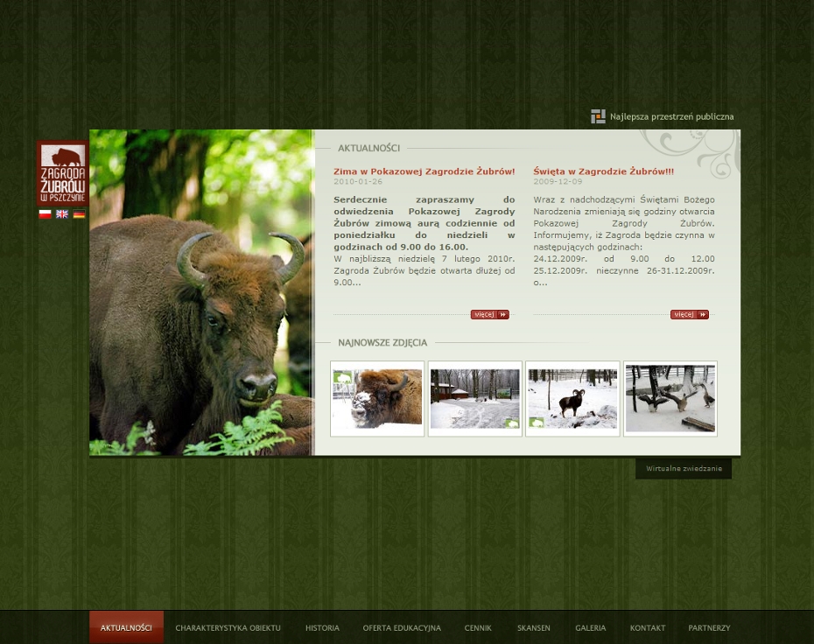
Task: Open the Zima w Pokazowej Zagrodzie Żubrów article
Action: (x=424, y=171)
